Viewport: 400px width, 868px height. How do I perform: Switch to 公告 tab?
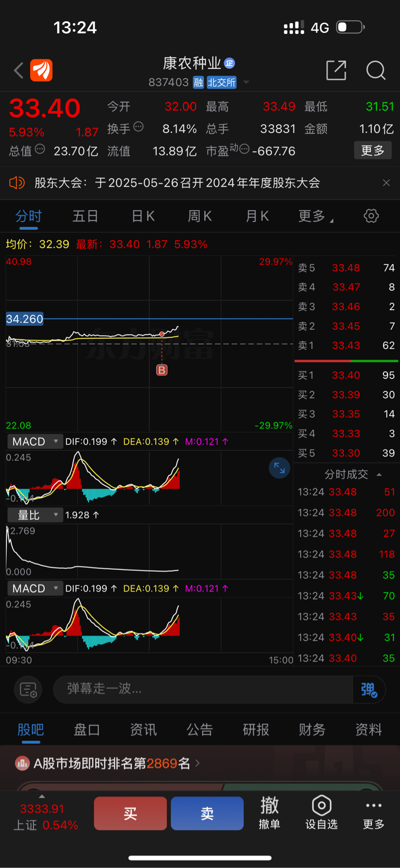200,729
